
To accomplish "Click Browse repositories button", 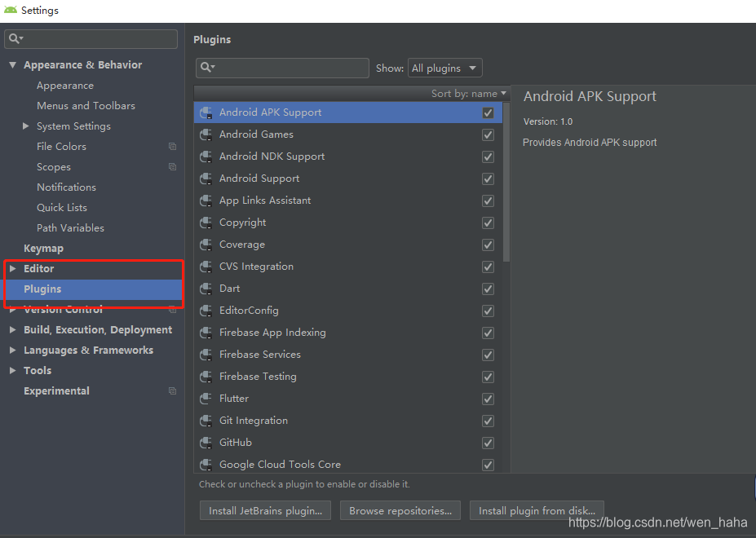I will 400,510.
